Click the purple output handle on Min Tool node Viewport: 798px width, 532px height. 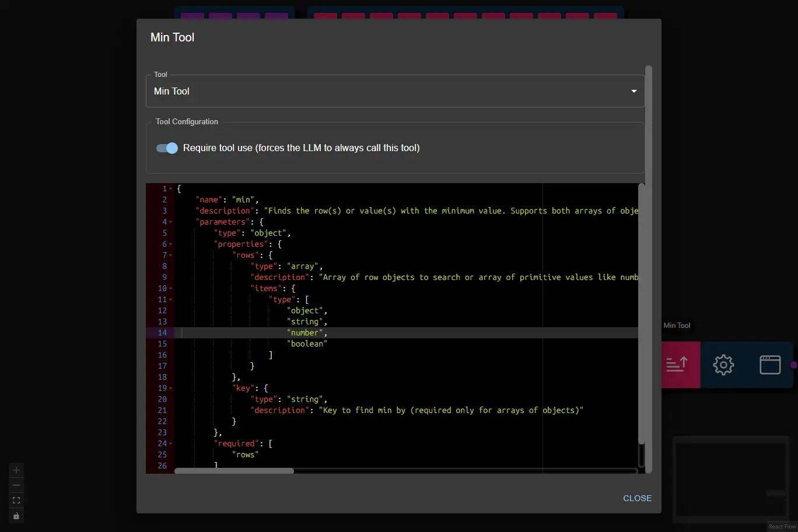click(794, 365)
